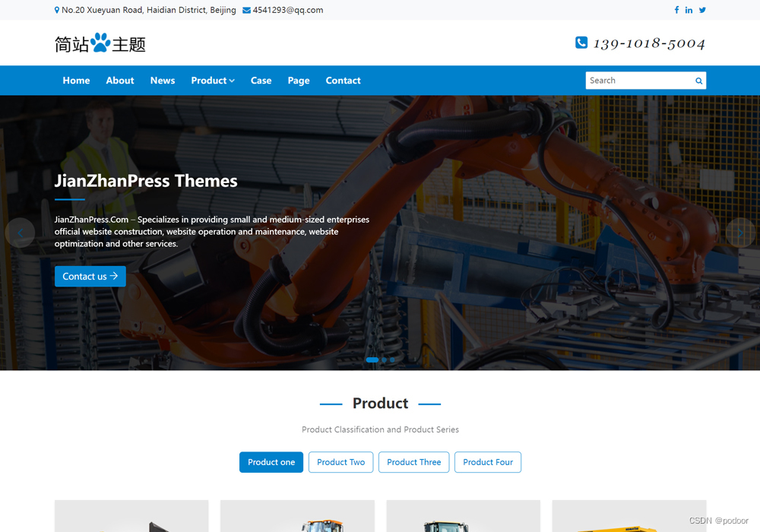
Task: Click the JianZhanPress Themes heading
Action: [146, 181]
